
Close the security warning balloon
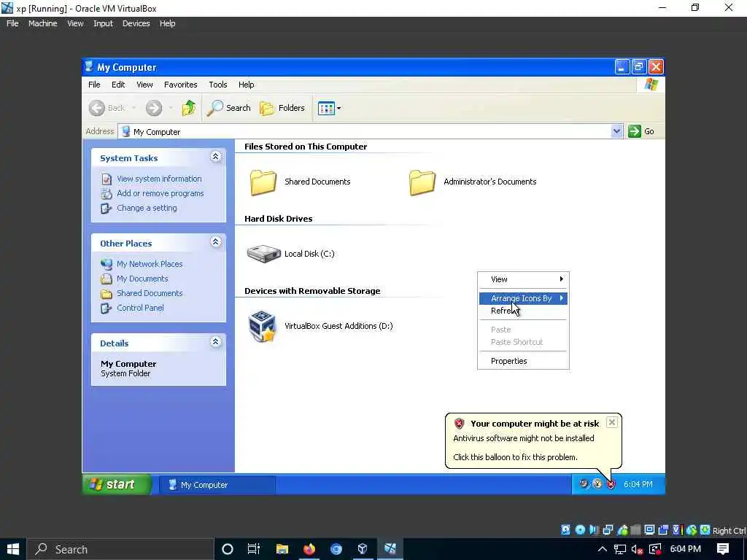point(612,422)
